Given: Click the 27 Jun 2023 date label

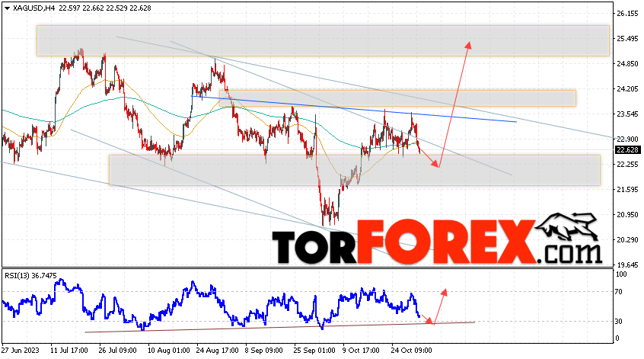Looking at the screenshot, I should [x=21, y=351].
